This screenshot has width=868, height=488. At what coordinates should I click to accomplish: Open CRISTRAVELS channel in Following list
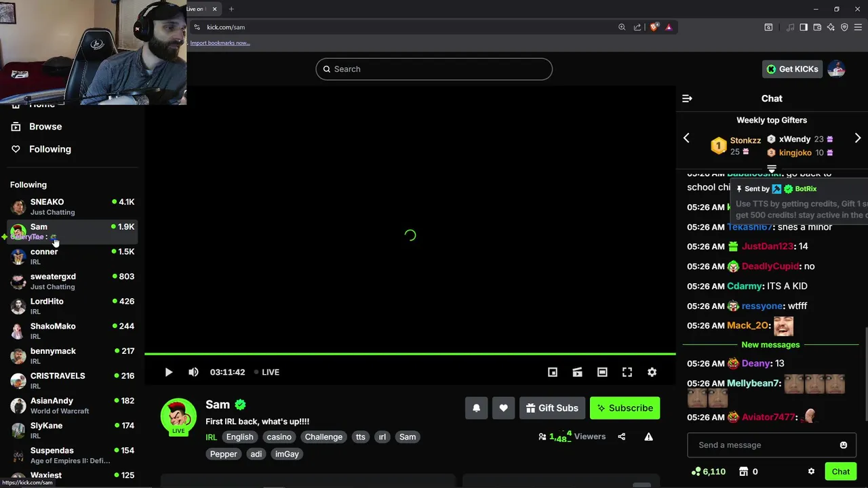[x=72, y=380]
